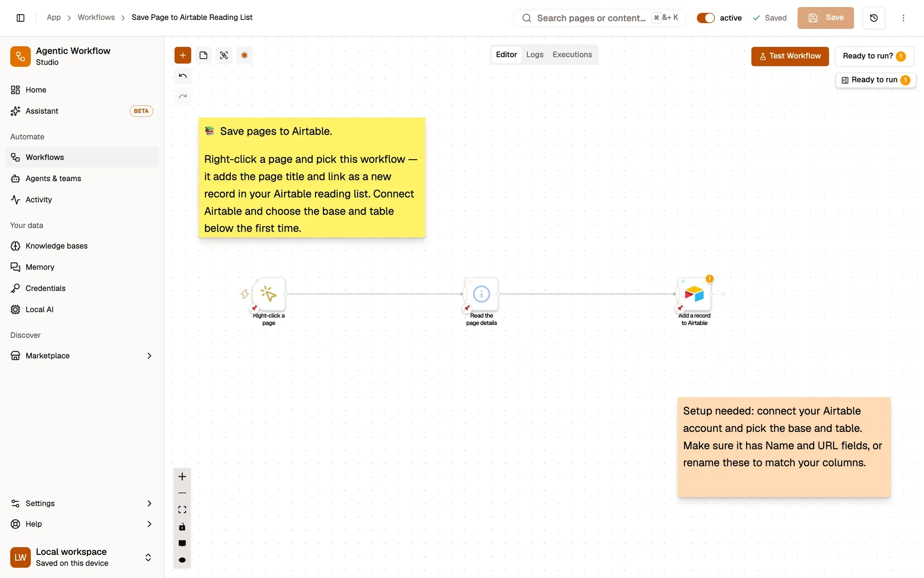Select the Add a record to Airtable node
This screenshot has width=924, height=578.
694,294
